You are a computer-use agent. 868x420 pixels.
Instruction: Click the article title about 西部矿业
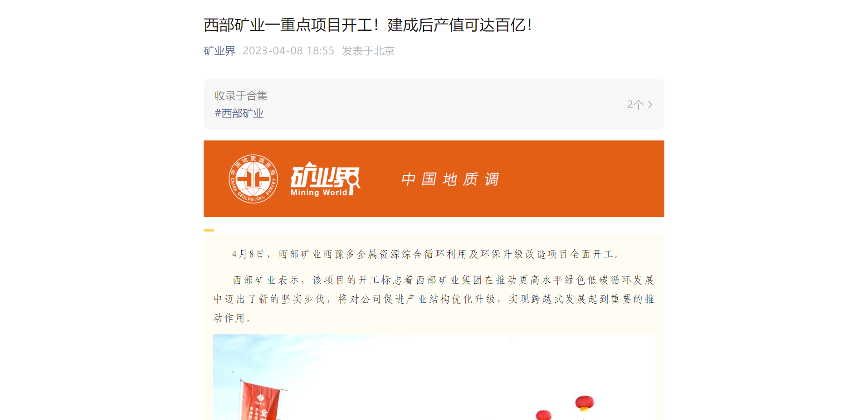pos(368,25)
